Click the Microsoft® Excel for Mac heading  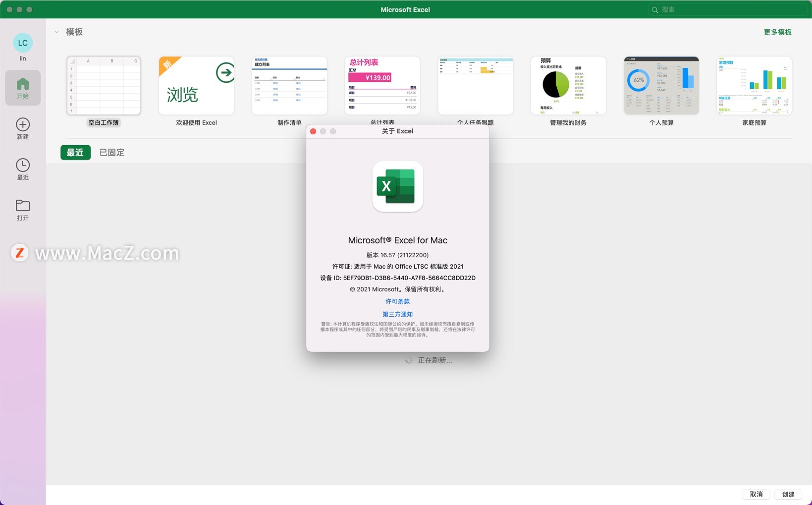(397, 240)
